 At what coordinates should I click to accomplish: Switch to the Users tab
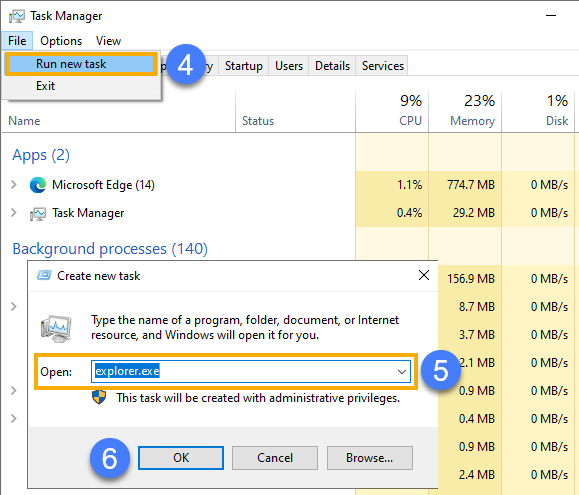(x=289, y=66)
